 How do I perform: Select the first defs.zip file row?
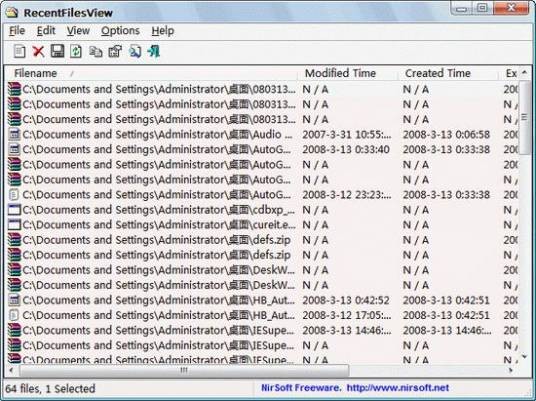(262, 240)
